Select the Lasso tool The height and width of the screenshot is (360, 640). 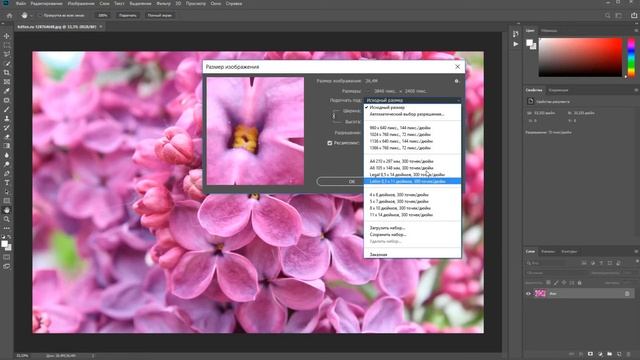[7, 54]
